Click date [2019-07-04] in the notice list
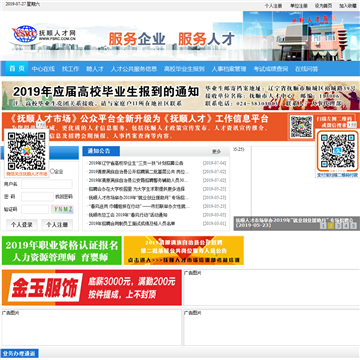360x360 pixels. point(214,163)
